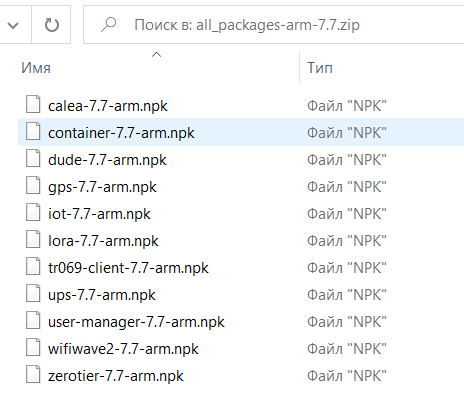This screenshot has height=398, width=464.
Task: Click the refresh button beside the address bar
Action: 51,25
